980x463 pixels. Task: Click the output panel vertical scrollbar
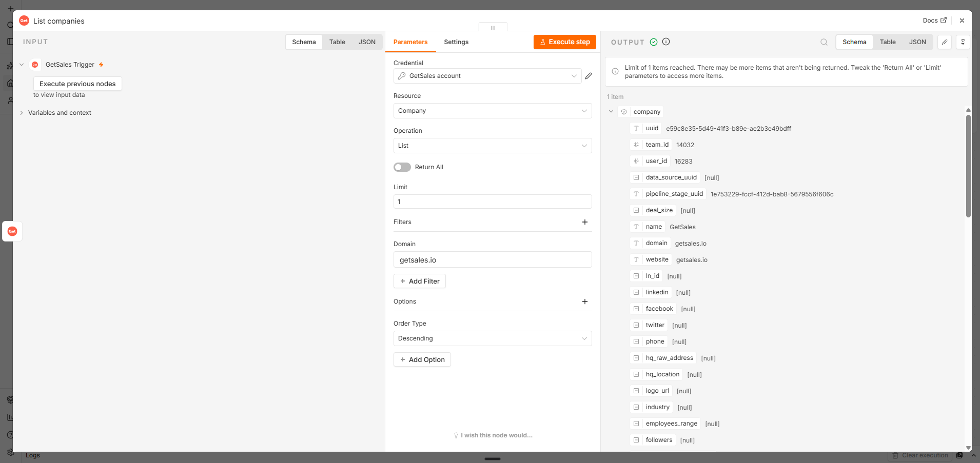tap(968, 166)
